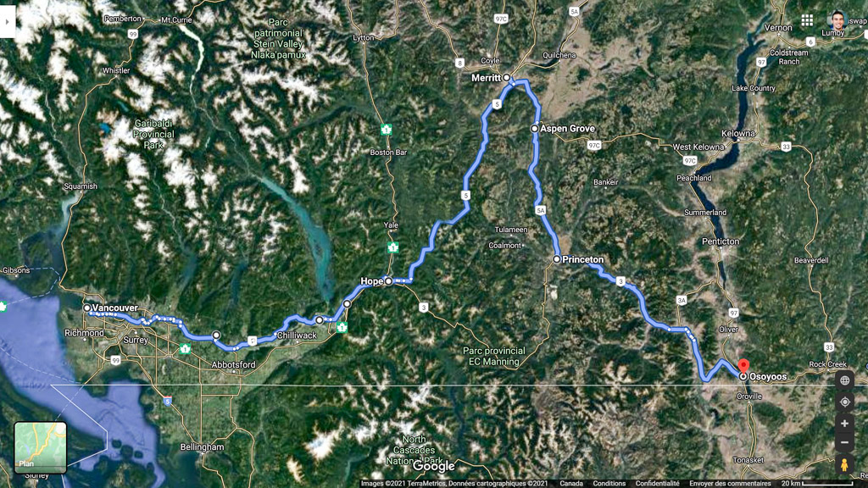Image resolution: width=868 pixels, height=488 pixels.
Task: Select the Vancouver starting waypoint
Action: pyautogui.click(x=87, y=308)
